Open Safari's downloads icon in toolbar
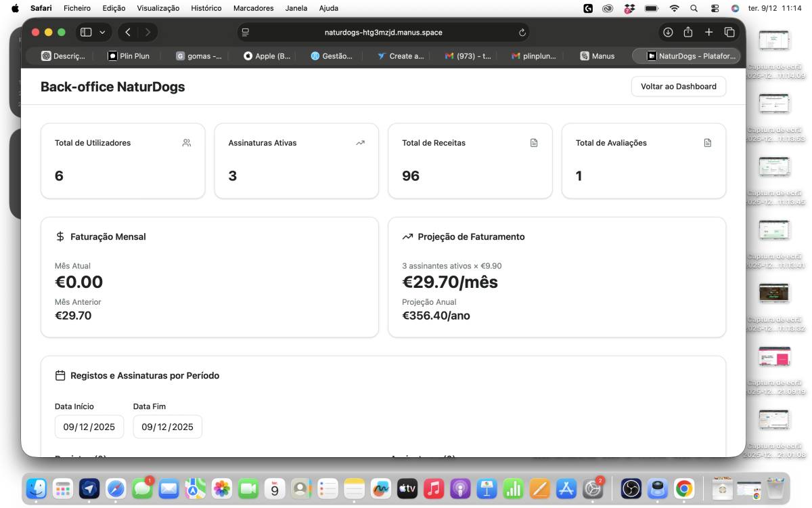812x508 pixels. click(x=668, y=32)
